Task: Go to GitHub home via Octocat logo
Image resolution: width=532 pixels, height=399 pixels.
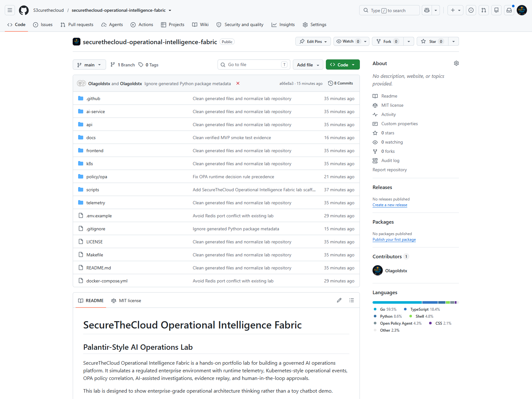Action: click(24, 10)
